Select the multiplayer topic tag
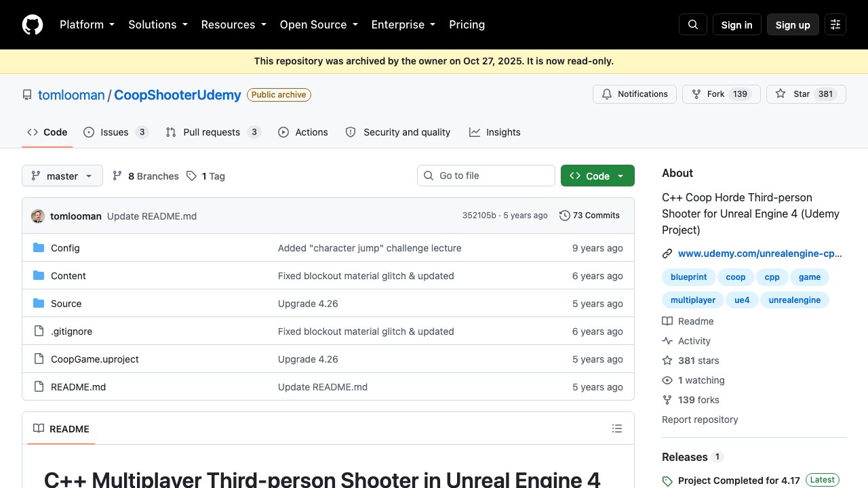The image size is (868, 488). 693,300
